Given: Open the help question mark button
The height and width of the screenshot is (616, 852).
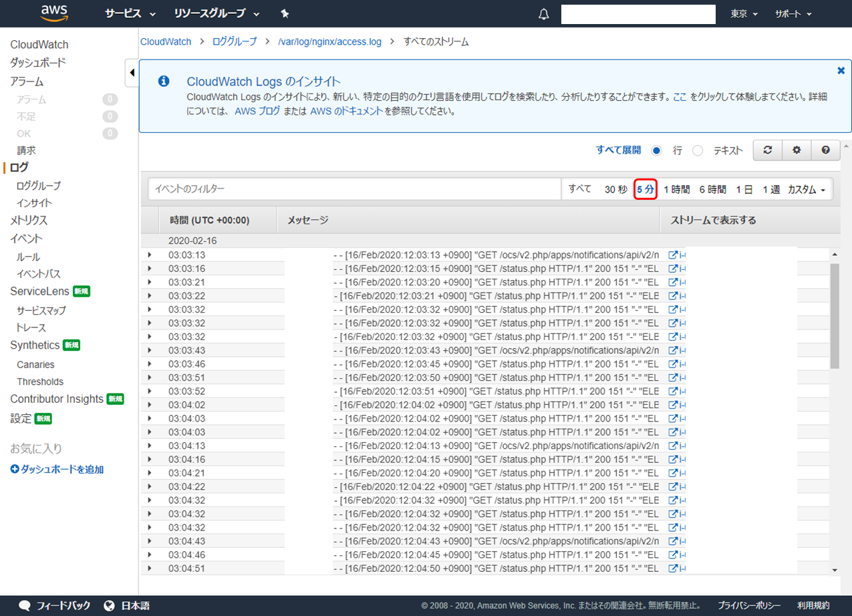Looking at the screenshot, I should coord(826,150).
